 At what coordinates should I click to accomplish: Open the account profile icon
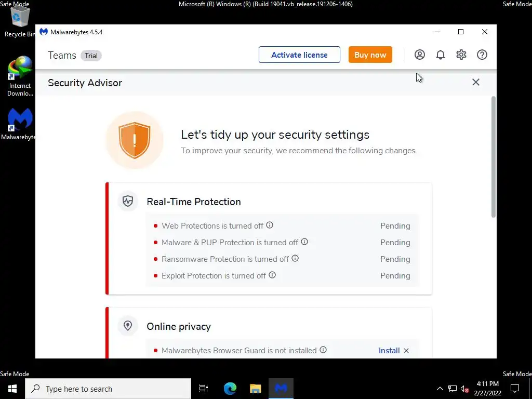[420, 55]
